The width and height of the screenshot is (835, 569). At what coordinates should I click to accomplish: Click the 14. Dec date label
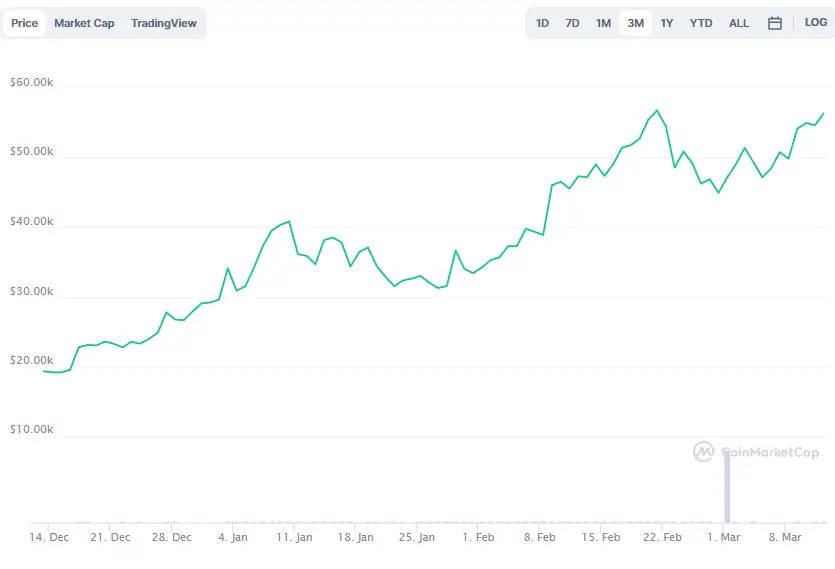pos(49,537)
